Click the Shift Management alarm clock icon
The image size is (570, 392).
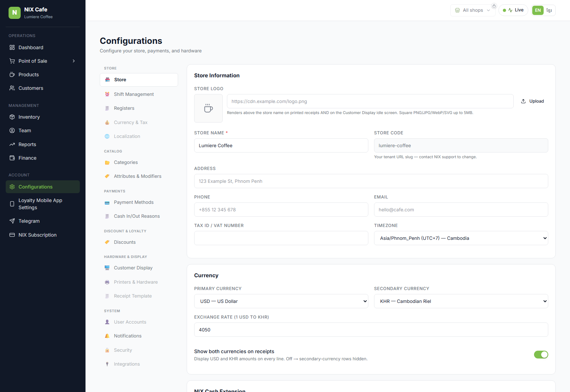tap(107, 94)
